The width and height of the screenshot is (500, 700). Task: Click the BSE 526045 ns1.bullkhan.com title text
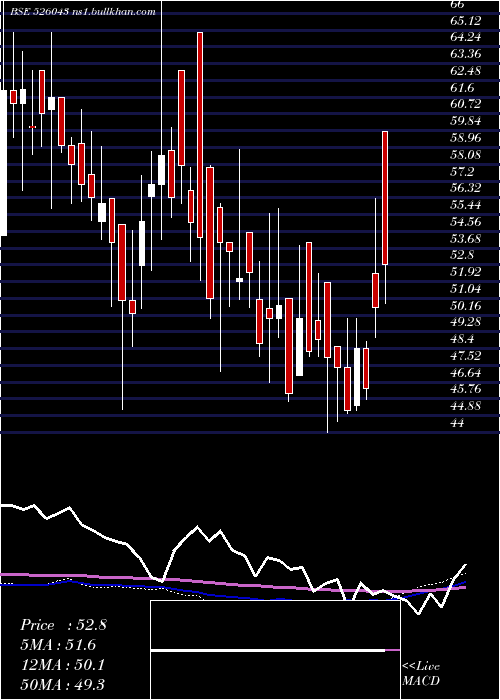[83, 12]
